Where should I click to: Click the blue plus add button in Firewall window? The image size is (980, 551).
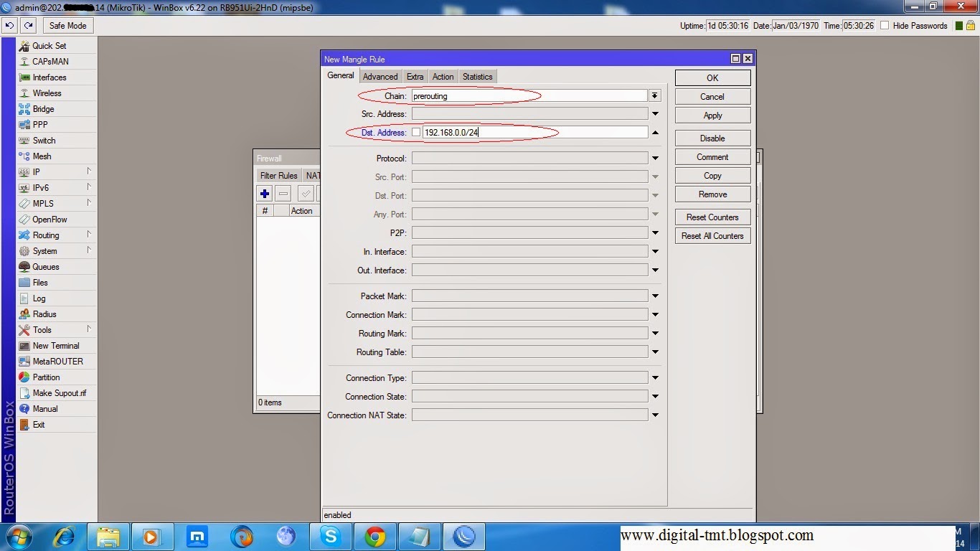coord(265,193)
